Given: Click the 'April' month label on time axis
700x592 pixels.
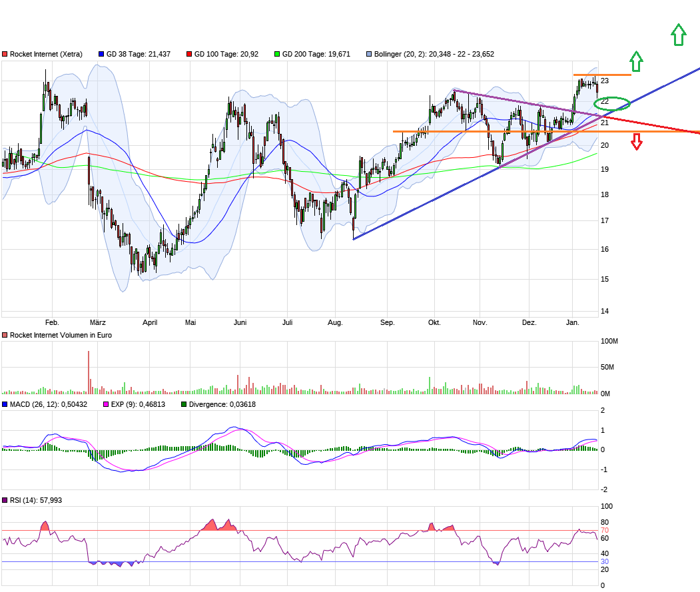Looking at the screenshot, I should point(150,322).
